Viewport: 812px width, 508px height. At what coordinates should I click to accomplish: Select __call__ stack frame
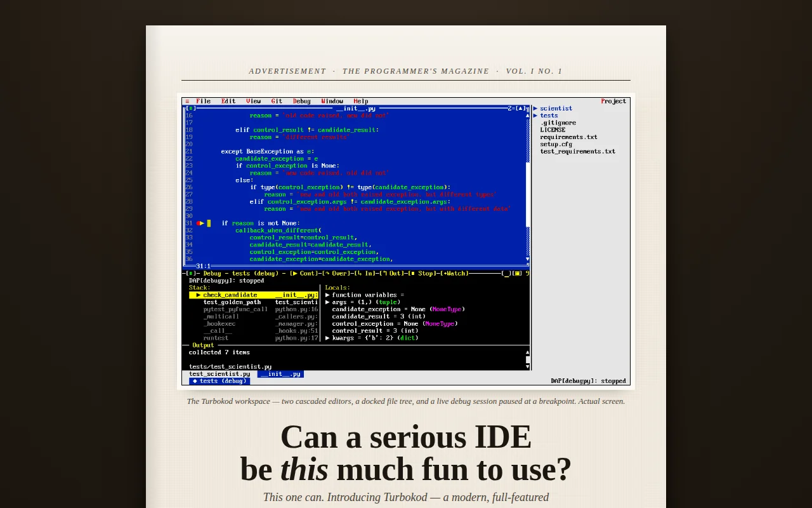(254, 331)
